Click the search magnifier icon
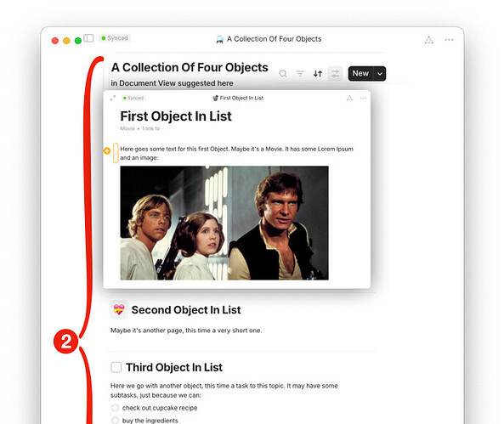This screenshot has width=504, height=424. click(283, 74)
